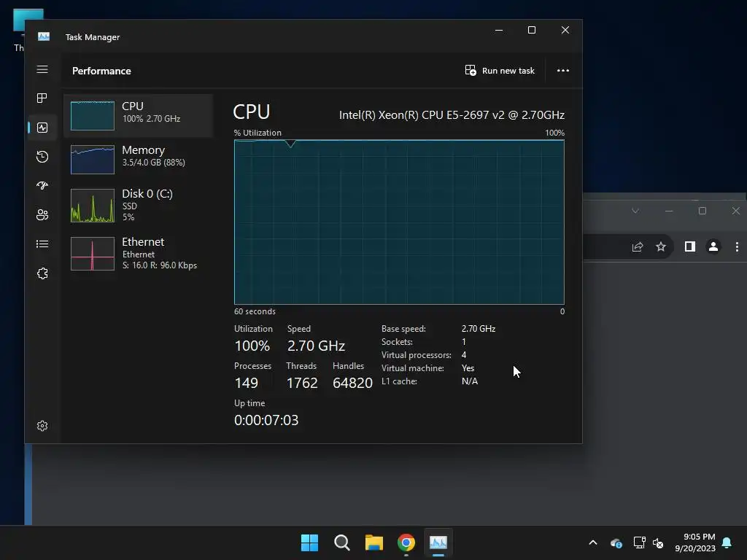Click Run new task button
This screenshot has width=747, height=560.
[500, 71]
